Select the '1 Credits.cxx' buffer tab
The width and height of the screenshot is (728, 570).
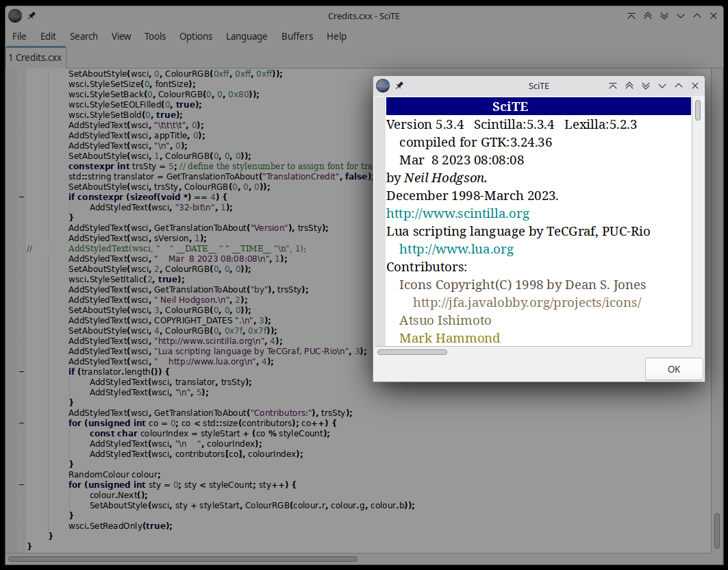(x=36, y=58)
